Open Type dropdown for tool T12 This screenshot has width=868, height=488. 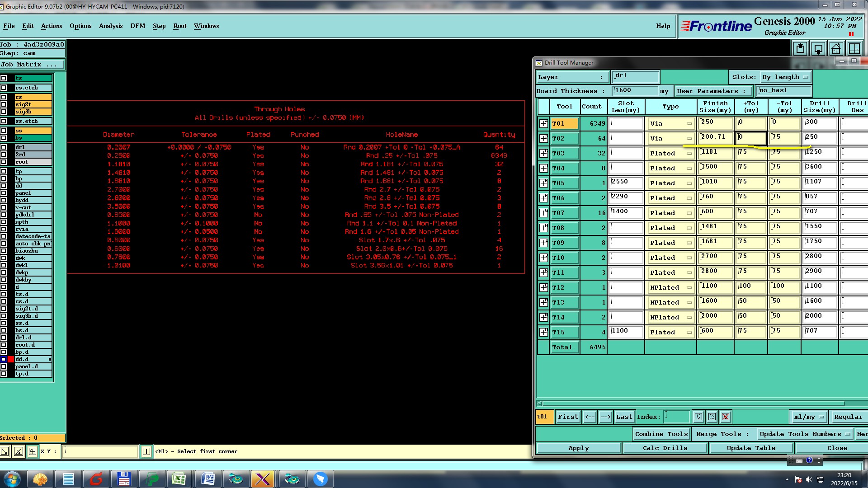(x=670, y=287)
